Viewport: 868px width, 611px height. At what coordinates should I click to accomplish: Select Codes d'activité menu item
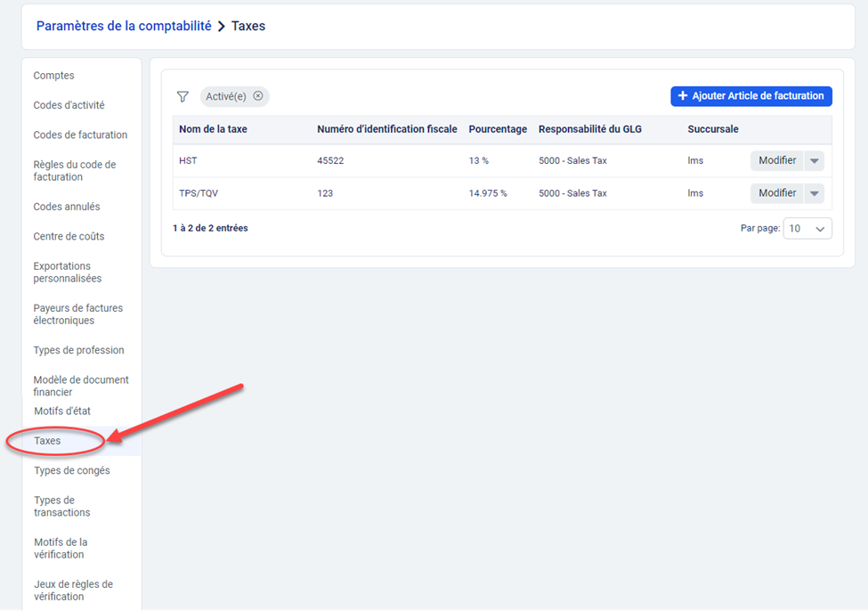[x=69, y=105]
